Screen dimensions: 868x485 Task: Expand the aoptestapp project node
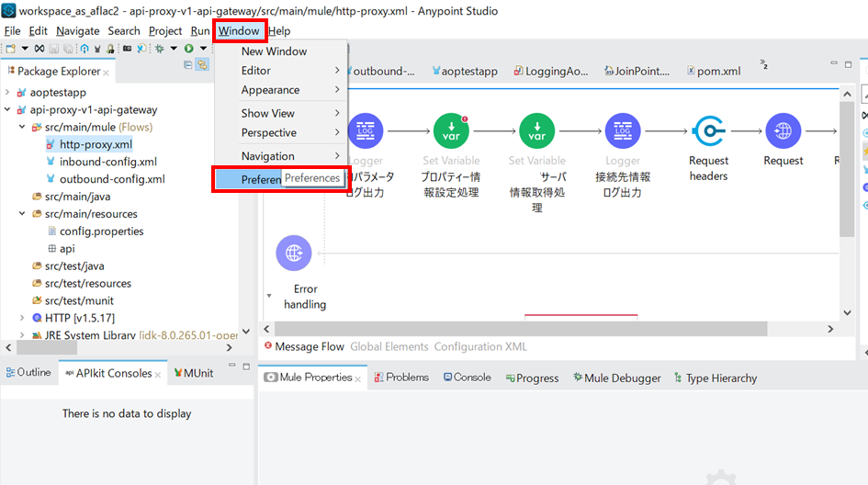click(8, 93)
